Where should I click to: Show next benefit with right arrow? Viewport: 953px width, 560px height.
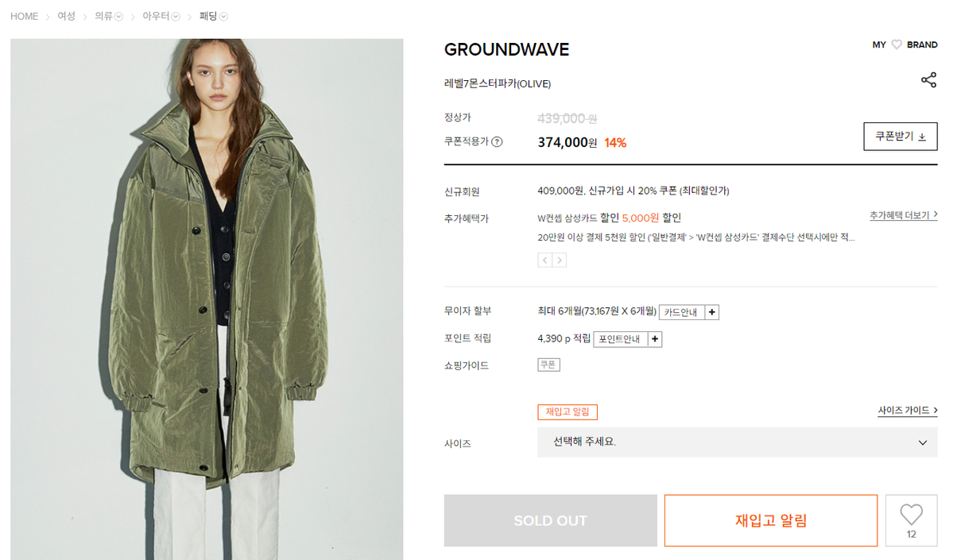(x=560, y=261)
